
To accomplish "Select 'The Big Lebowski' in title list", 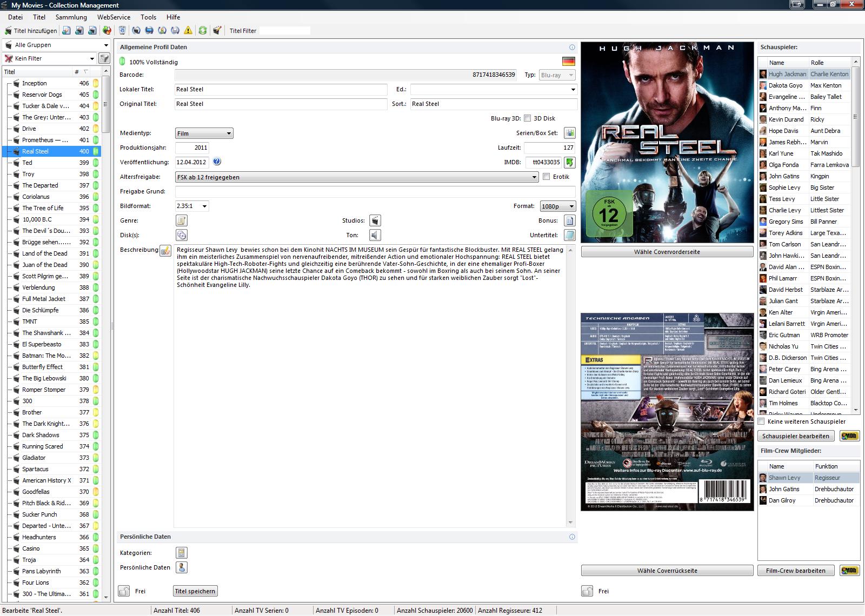I will tap(51, 378).
